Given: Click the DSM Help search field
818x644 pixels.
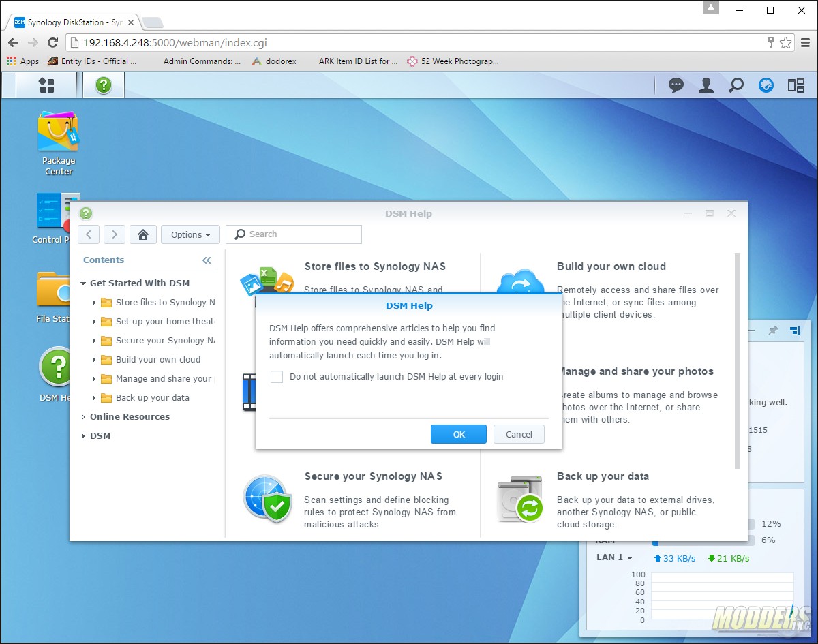Looking at the screenshot, I should (x=294, y=234).
